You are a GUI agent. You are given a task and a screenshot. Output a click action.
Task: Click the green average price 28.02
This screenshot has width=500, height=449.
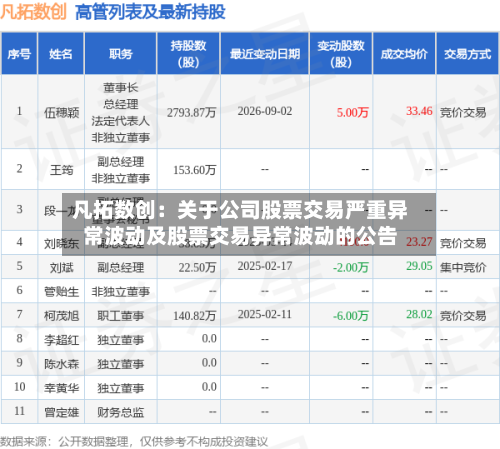pos(419,314)
